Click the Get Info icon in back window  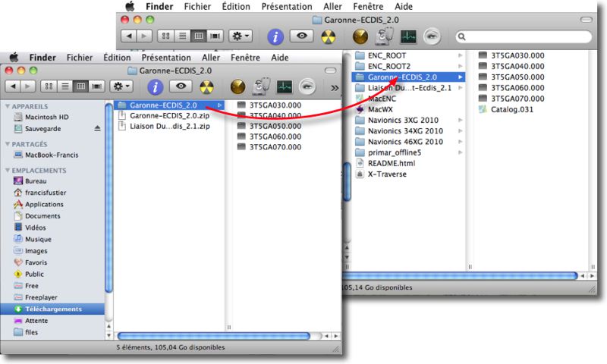[275, 36]
